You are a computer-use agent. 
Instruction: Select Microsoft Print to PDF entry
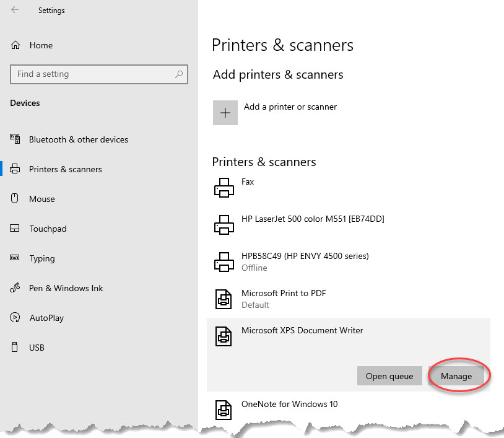click(x=284, y=293)
